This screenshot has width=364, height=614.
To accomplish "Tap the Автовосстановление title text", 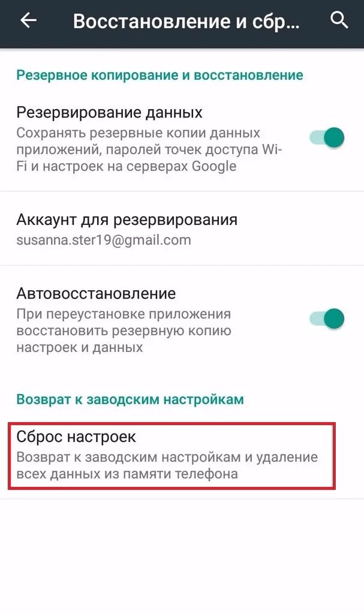I will pyautogui.click(x=96, y=293).
